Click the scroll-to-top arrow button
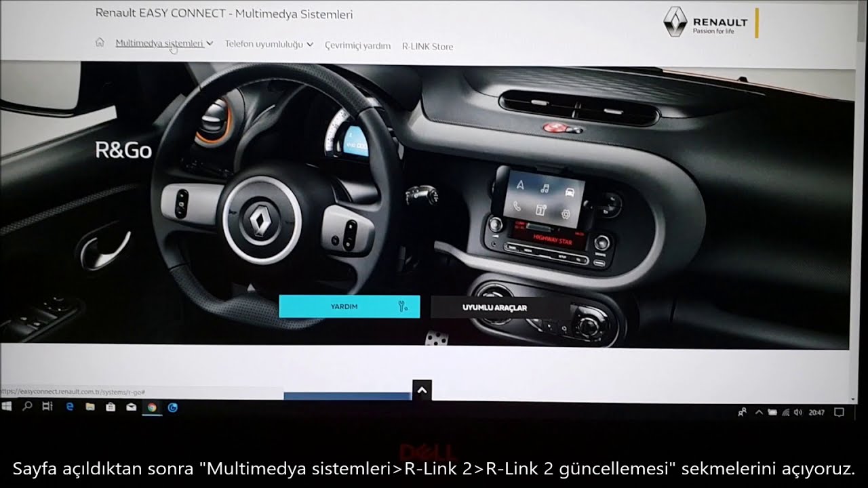868x488 pixels. 422,390
